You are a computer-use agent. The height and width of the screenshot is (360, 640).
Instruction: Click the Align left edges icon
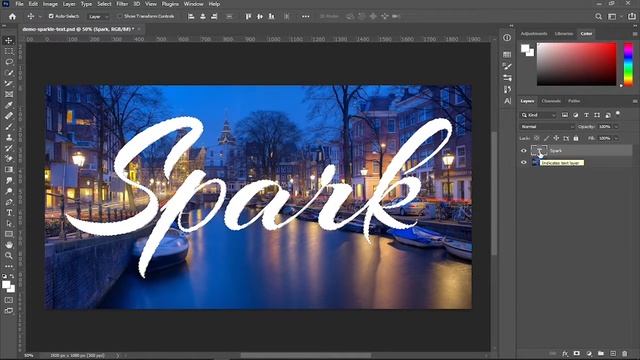click(x=191, y=16)
